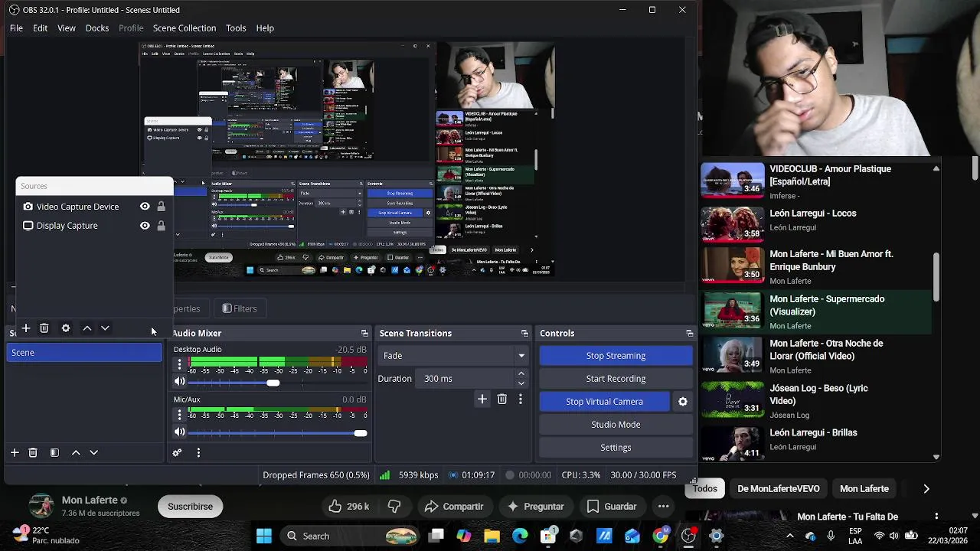The width and height of the screenshot is (980, 551).
Task: Dislike the YouTube video
Action: (394, 506)
